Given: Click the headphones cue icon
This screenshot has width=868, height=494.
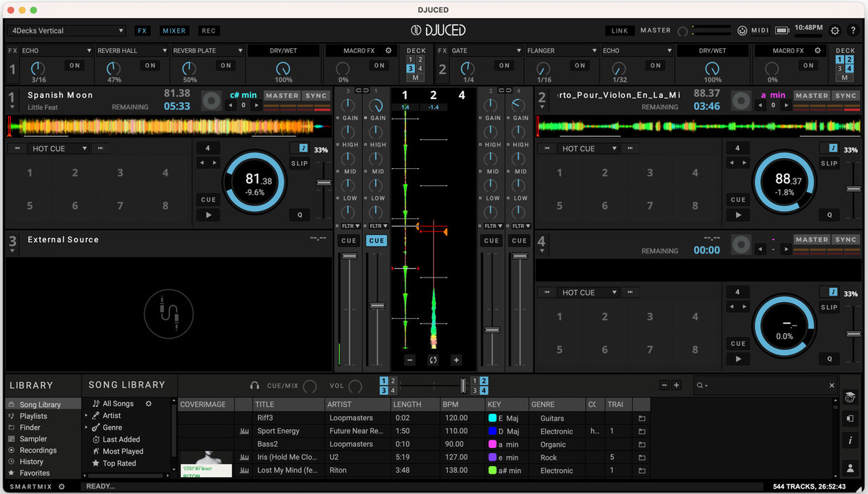Looking at the screenshot, I should [254, 385].
